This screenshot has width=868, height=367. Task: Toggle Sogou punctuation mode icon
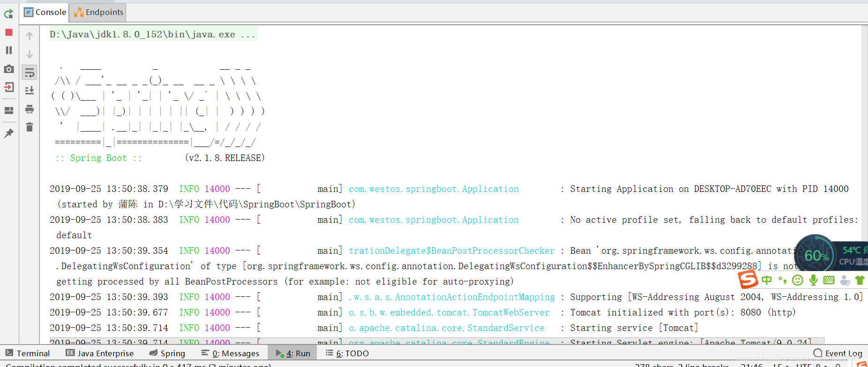click(782, 280)
